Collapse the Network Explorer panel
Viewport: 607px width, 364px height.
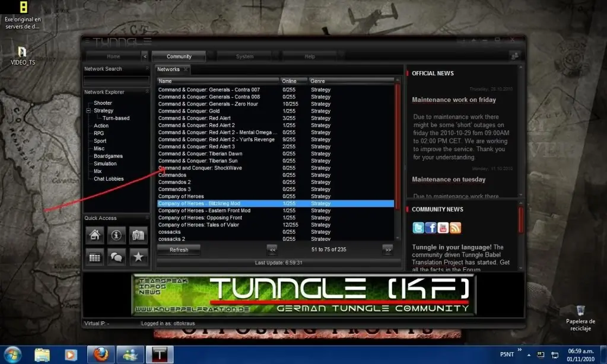(x=147, y=92)
